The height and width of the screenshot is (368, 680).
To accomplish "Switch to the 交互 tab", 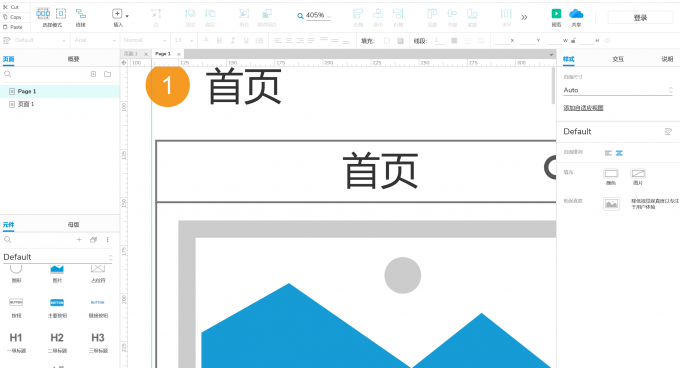I will (618, 59).
